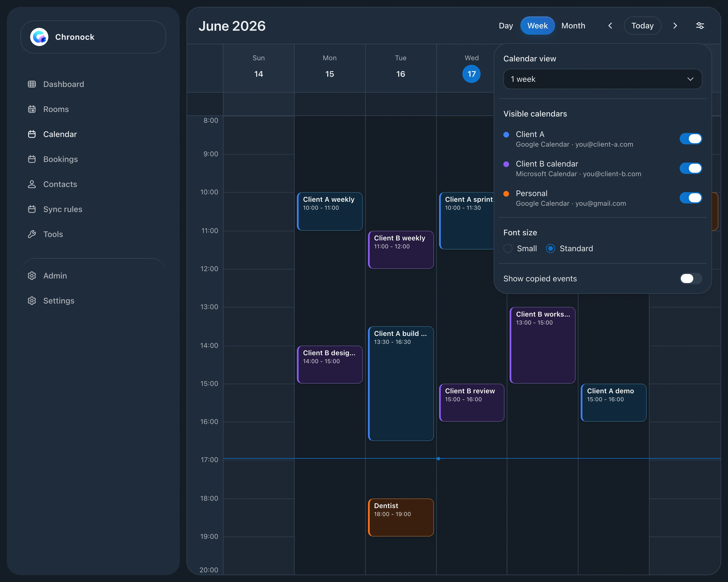Click the June 2026 title

coord(232,26)
